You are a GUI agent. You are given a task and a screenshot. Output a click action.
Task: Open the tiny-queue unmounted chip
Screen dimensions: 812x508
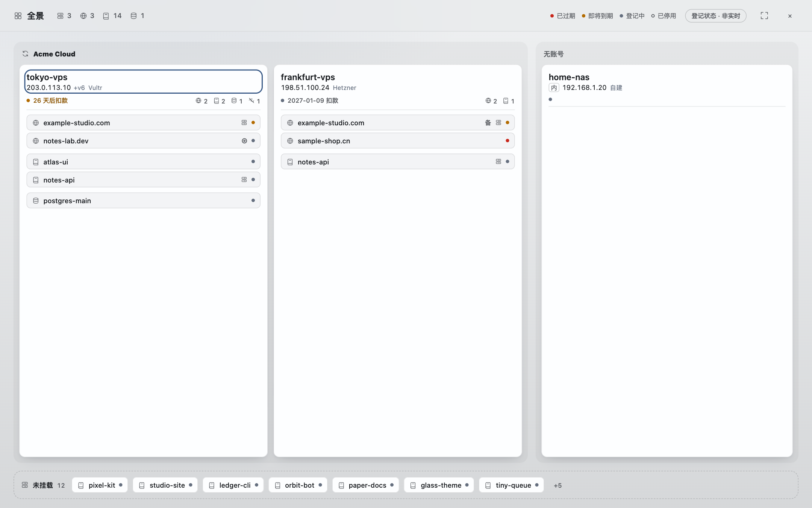point(511,485)
